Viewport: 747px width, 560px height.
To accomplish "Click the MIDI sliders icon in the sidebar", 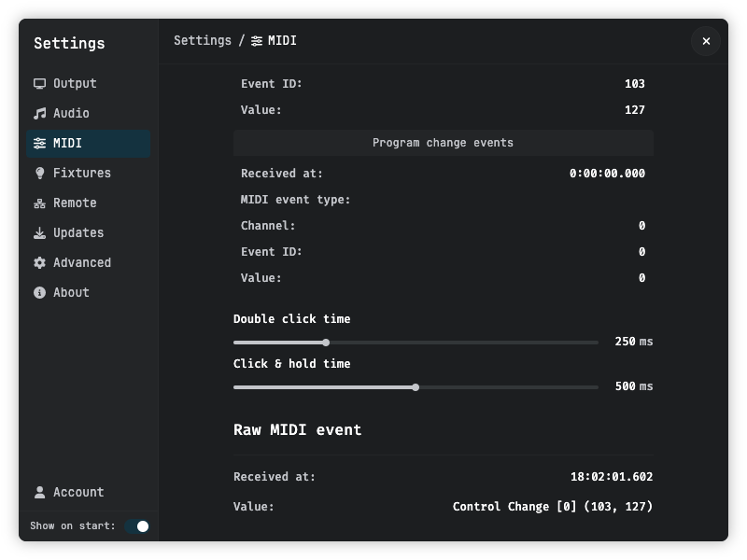I will tap(39, 144).
